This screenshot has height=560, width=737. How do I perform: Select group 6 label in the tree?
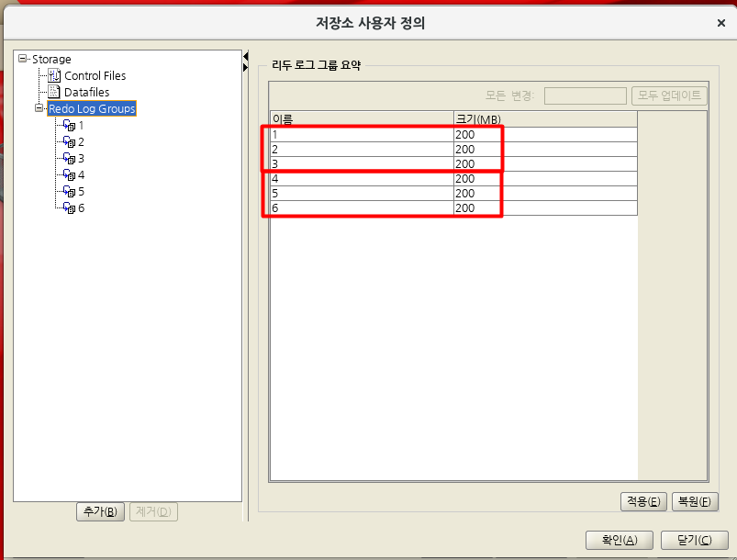tap(81, 207)
